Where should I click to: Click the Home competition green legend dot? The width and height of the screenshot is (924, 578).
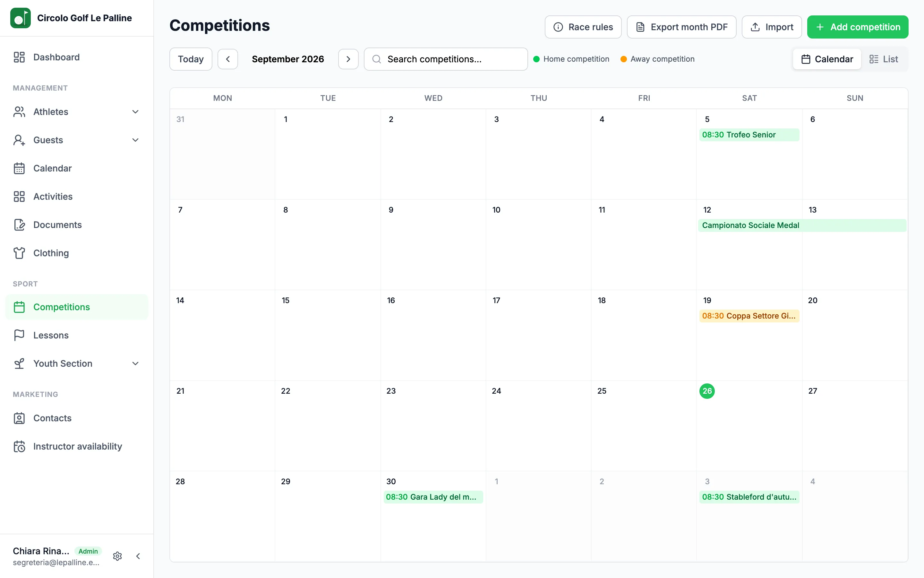[x=536, y=59]
